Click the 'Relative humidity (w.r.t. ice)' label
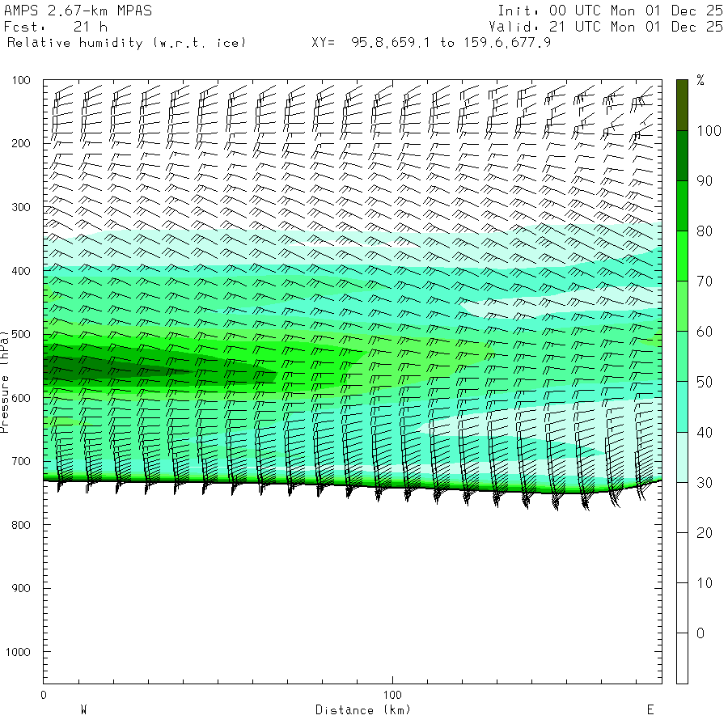 126,43
